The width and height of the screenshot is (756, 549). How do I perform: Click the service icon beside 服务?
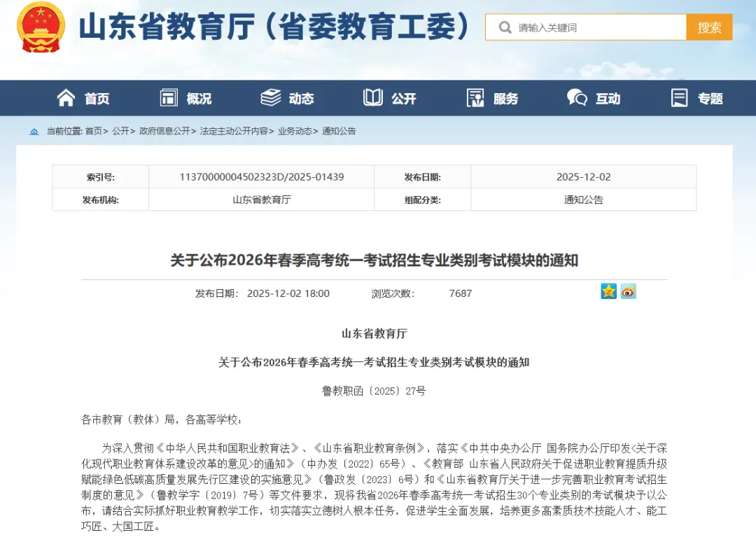[x=475, y=98]
